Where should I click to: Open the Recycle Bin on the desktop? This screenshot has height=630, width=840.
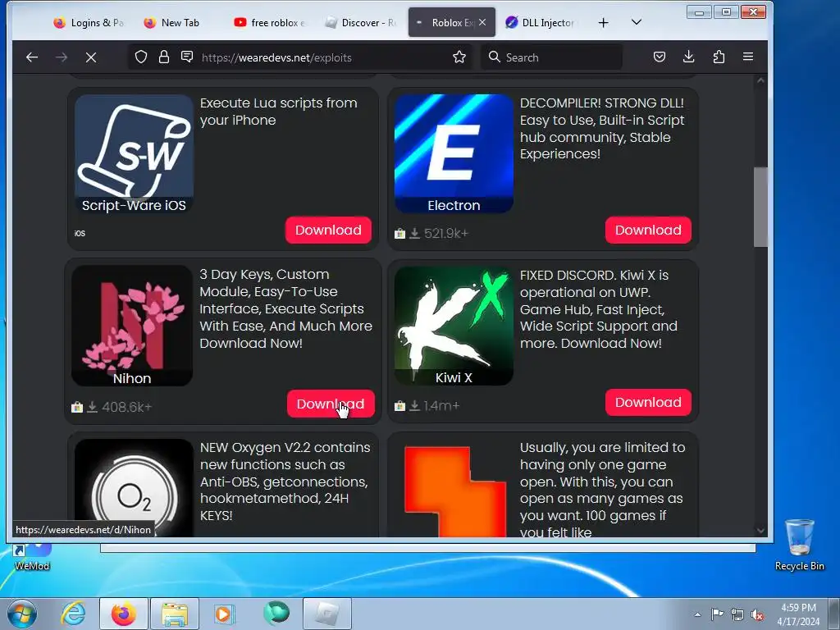(x=799, y=545)
